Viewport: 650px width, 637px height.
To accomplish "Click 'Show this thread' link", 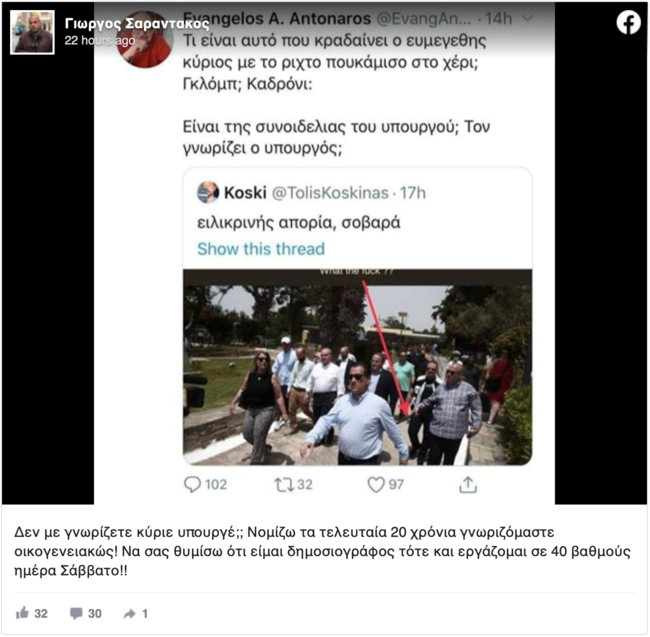I will pyautogui.click(x=261, y=249).
